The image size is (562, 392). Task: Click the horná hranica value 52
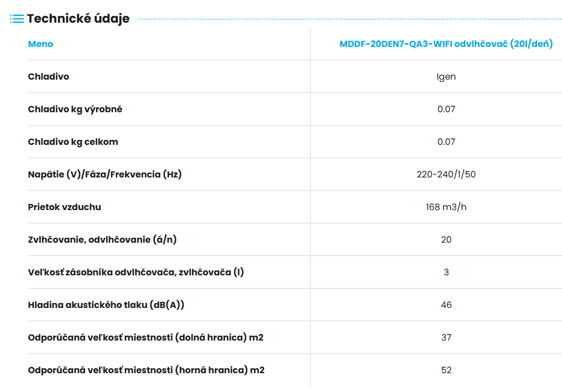point(446,370)
